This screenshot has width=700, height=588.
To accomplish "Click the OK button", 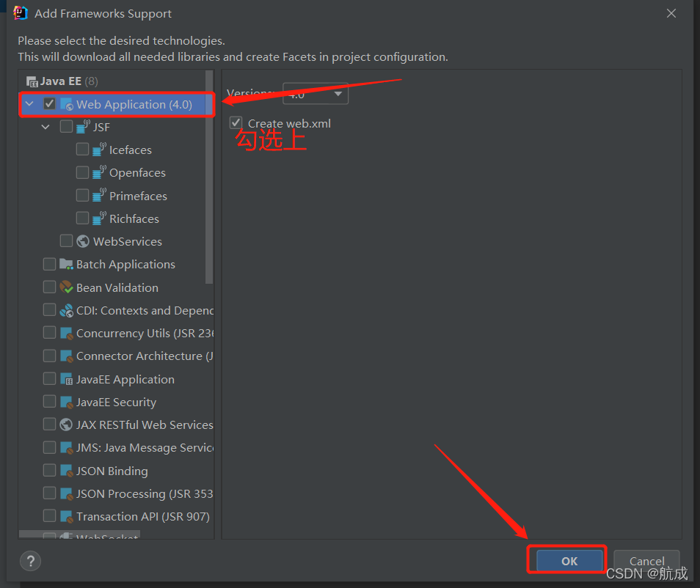I will [x=569, y=561].
